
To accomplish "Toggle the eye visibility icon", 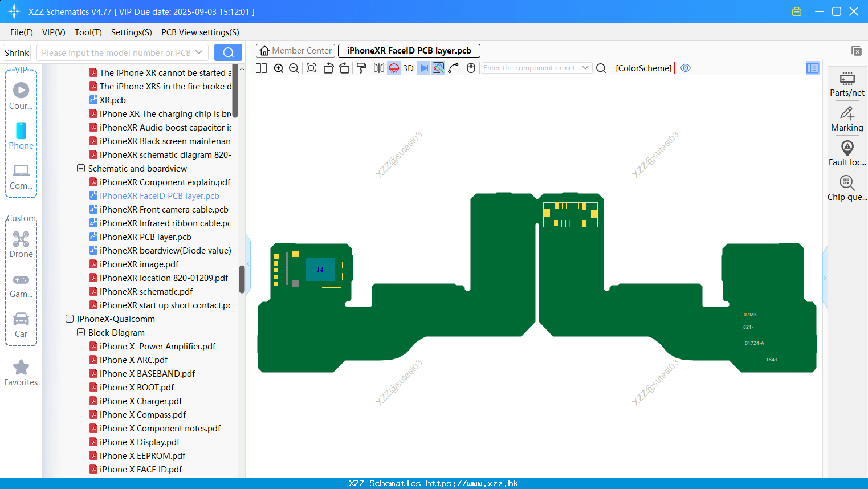I will tap(686, 68).
